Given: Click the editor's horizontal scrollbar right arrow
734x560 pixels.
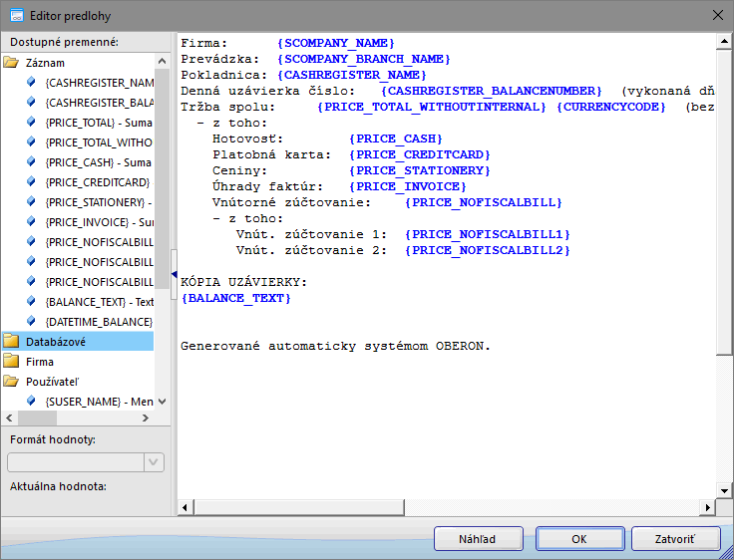Looking at the screenshot, I should pos(708,508).
